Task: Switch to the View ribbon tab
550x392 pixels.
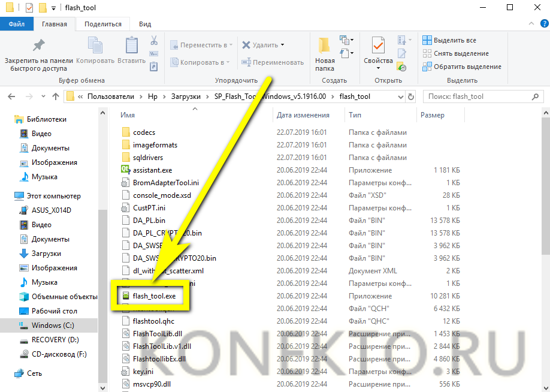Action: coord(145,24)
